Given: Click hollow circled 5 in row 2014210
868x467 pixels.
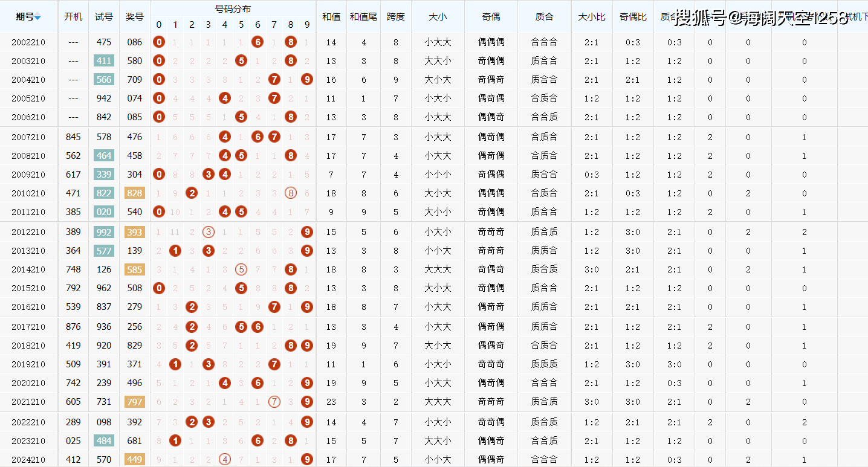Looking at the screenshot, I should click(241, 269).
